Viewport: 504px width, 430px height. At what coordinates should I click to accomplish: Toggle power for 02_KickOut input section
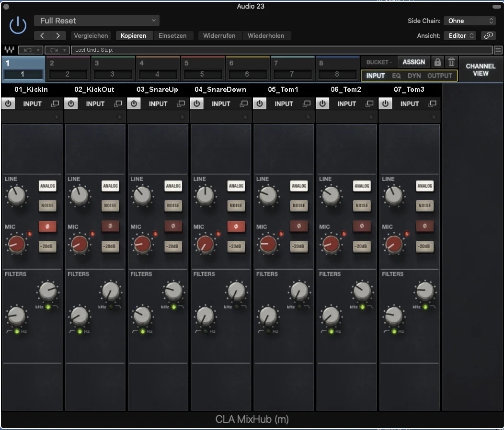point(71,103)
